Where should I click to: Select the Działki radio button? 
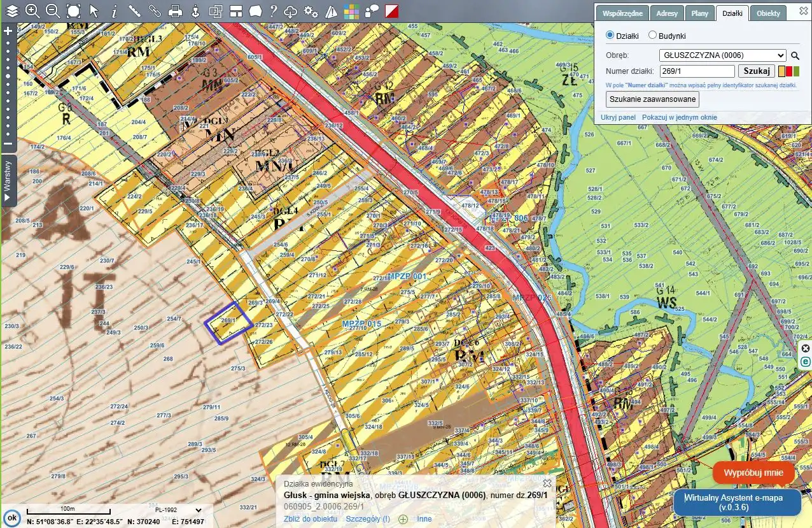coord(610,36)
